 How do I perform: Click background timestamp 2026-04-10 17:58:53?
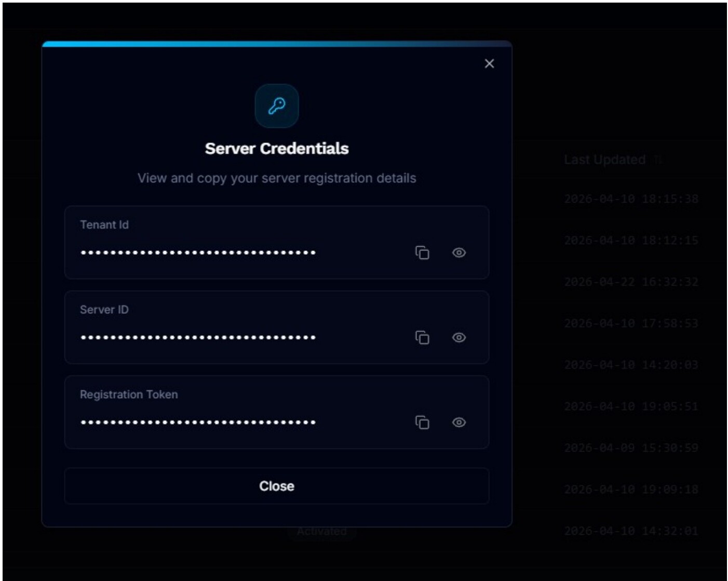tap(631, 323)
